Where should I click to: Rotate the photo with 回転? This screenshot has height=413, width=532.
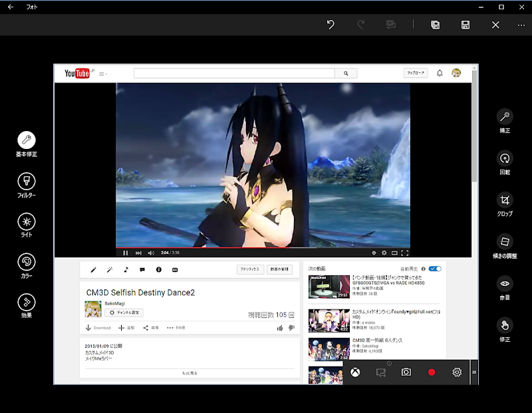click(x=505, y=158)
